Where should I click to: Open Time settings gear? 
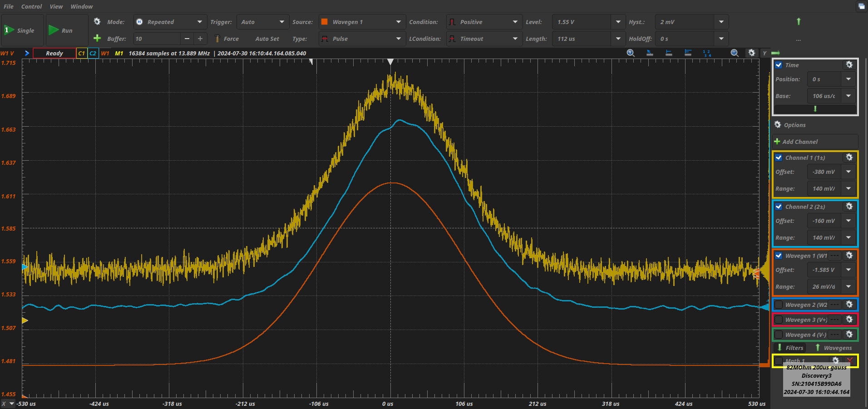point(849,65)
